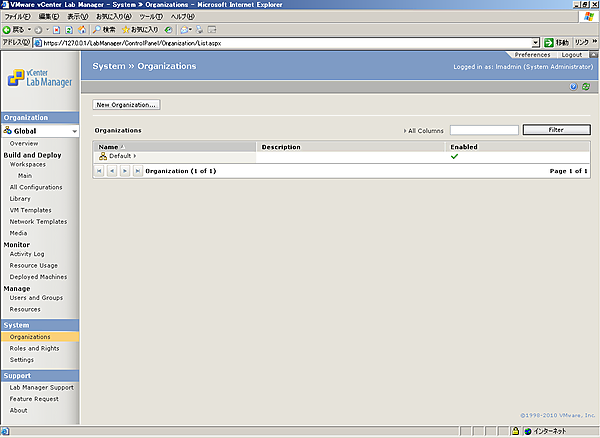Click the next page arrow in pager
Image resolution: width=600 pixels, height=438 pixels.
(124, 171)
